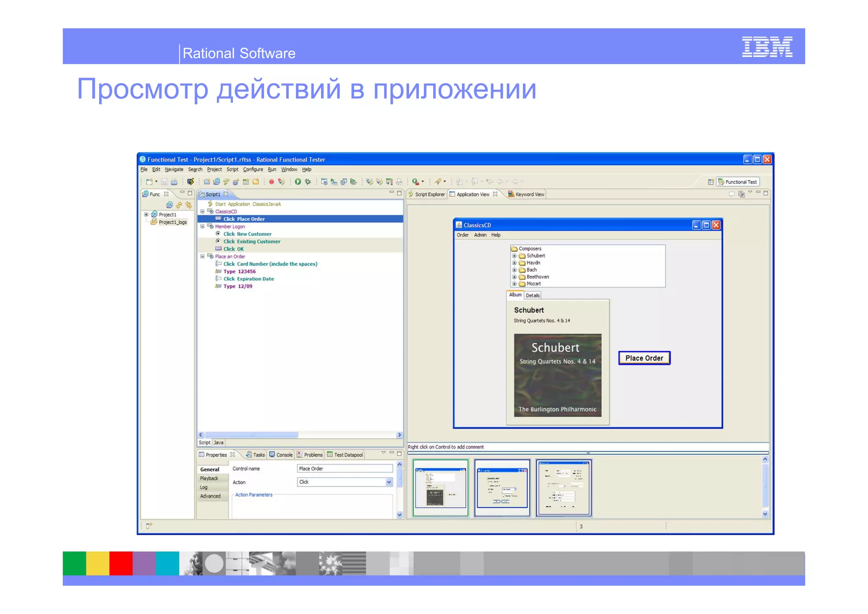Click the Debug bug toolbar icon

308,182
